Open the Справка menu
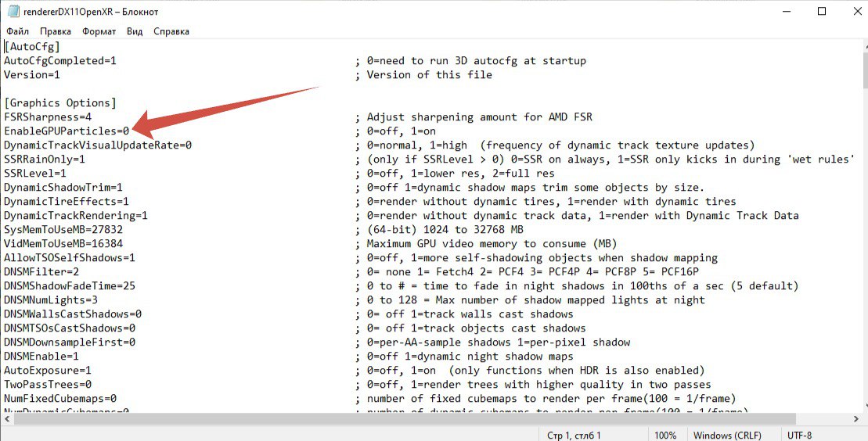 171,31
